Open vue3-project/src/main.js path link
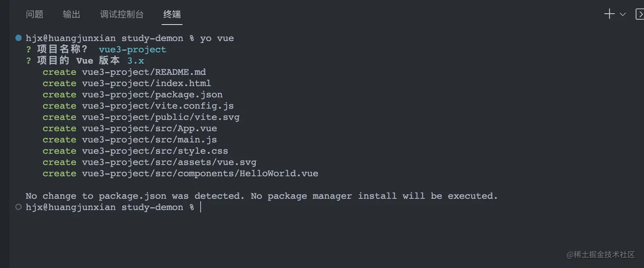Screen dimensions: 644x268 (x=149, y=140)
